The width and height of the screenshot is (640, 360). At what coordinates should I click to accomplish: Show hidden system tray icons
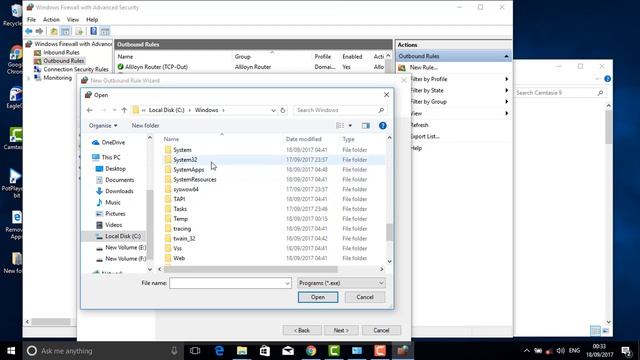(527, 351)
